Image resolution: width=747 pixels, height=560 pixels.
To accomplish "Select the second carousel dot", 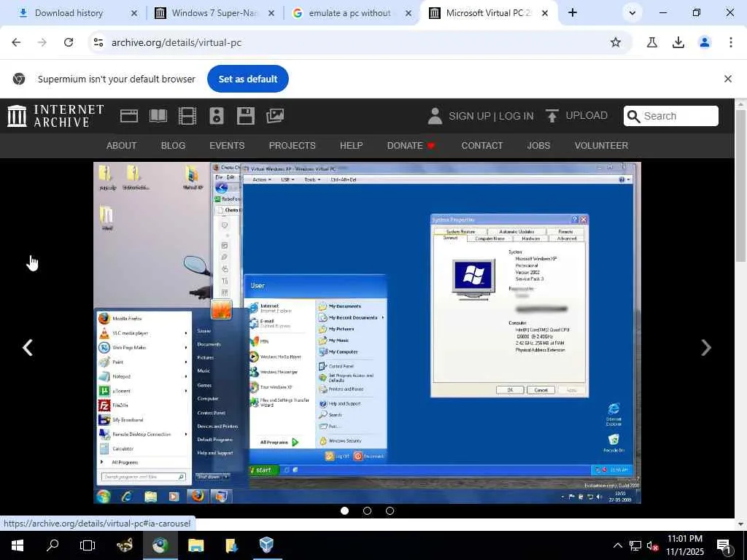I will (x=367, y=510).
